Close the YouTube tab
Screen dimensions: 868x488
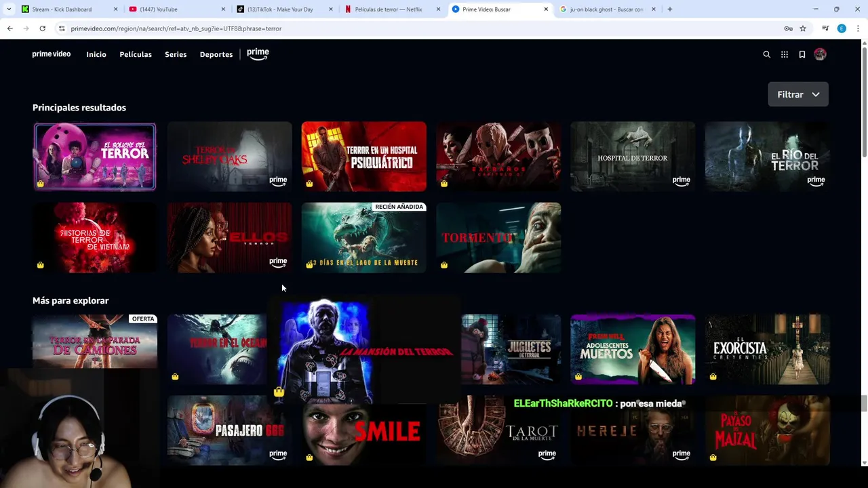point(223,9)
